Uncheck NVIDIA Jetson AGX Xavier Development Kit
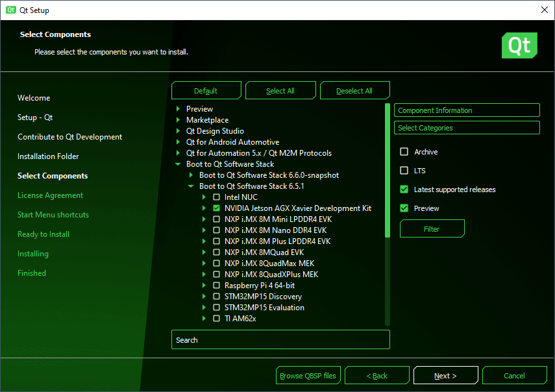 click(217, 208)
